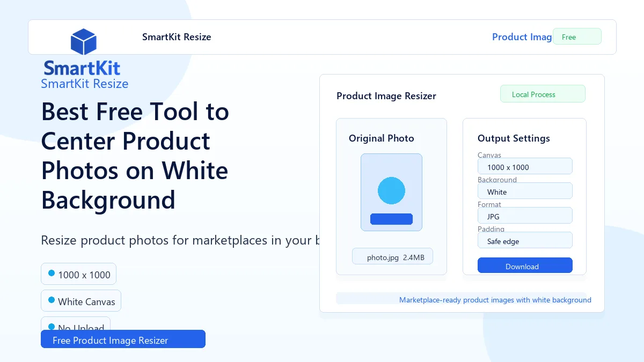The image size is (644, 362).
Task: Open the Padding Safe edge field
Action: 525,240
